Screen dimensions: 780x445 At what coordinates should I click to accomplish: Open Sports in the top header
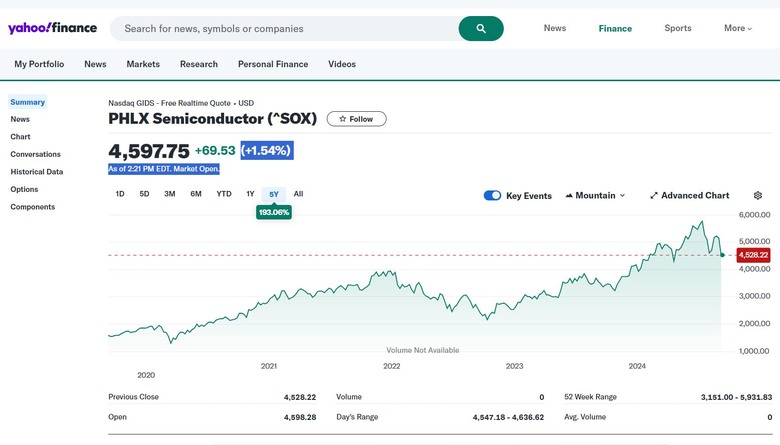(678, 28)
